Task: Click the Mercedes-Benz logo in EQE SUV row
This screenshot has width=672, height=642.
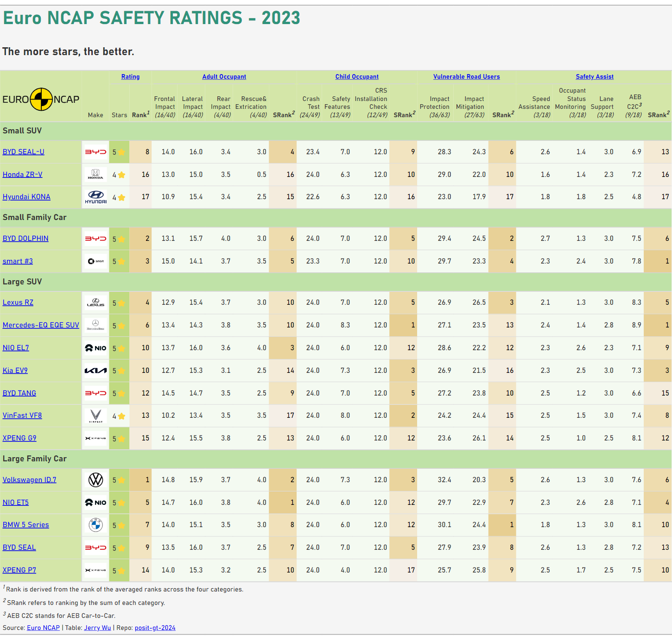Action: (x=95, y=325)
